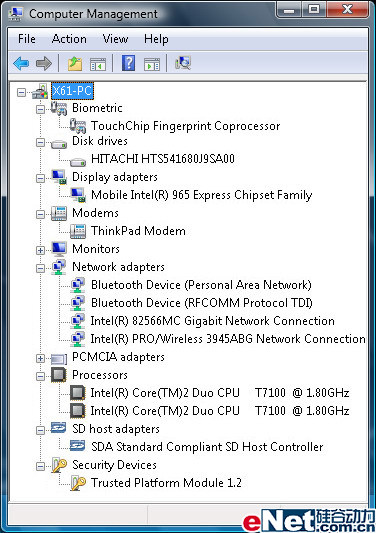Select ThinkPad Modem entry
Viewport: 376px width, 533px height.
coord(138,231)
